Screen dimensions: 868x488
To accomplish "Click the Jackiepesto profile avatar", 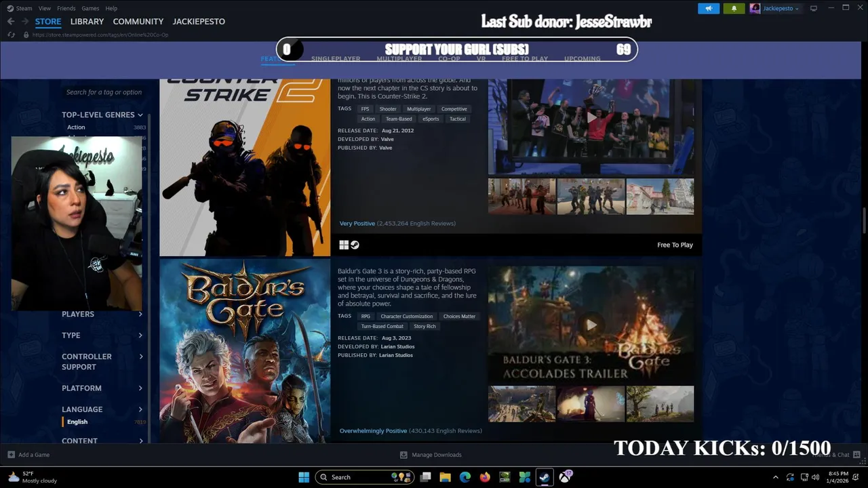I will pyautogui.click(x=755, y=8).
